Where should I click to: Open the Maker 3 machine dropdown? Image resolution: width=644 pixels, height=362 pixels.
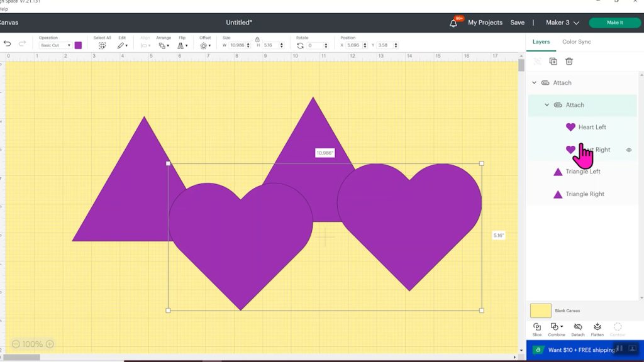(x=562, y=23)
